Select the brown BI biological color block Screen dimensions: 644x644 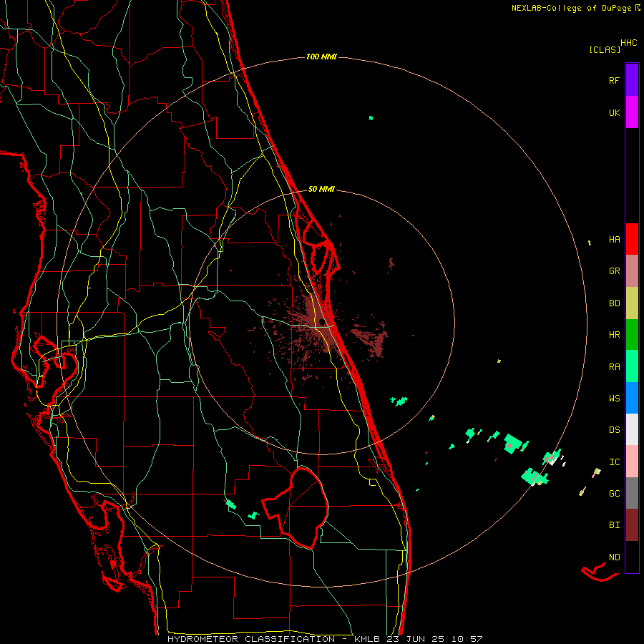coord(632,525)
